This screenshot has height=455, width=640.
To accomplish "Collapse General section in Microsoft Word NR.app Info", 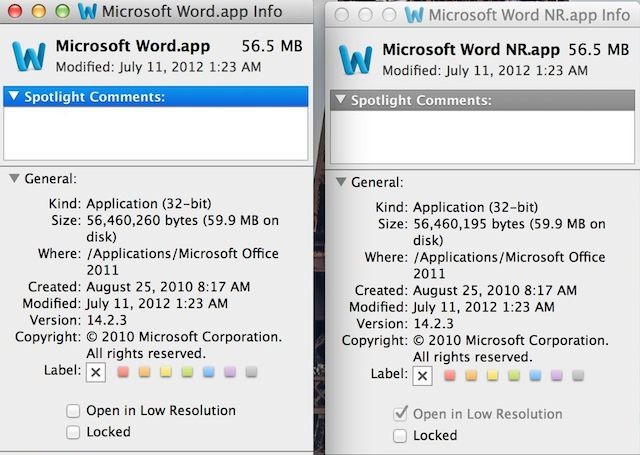I will tap(341, 182).
